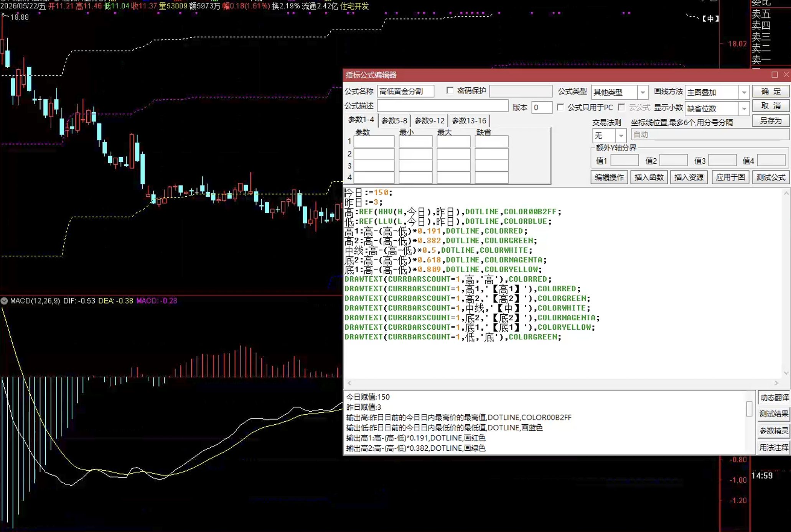Viewport: 791px width, 532px height.
Task: Switch to the 参数5-8 tab
Action: 394,121
